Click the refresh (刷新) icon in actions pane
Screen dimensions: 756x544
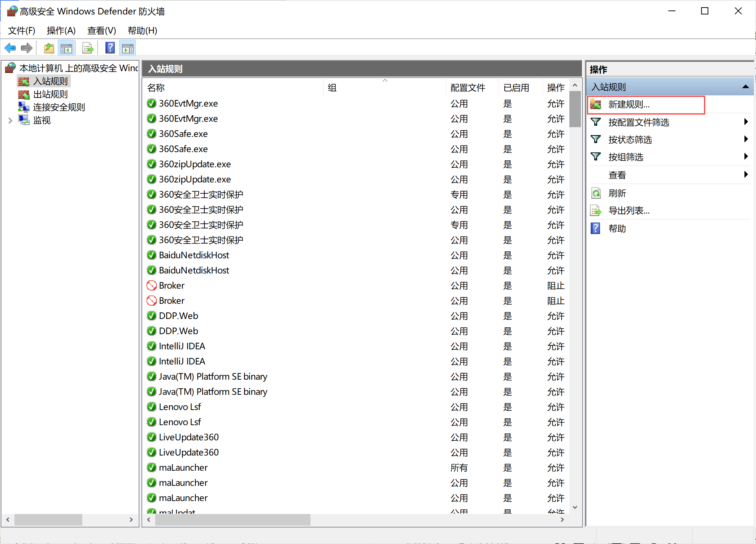[x=596, y=193]
